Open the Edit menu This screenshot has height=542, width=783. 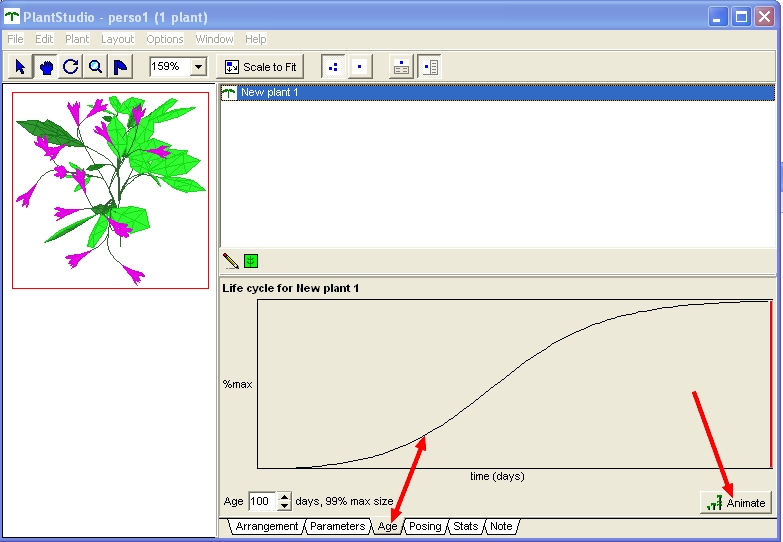coord(44,39)
